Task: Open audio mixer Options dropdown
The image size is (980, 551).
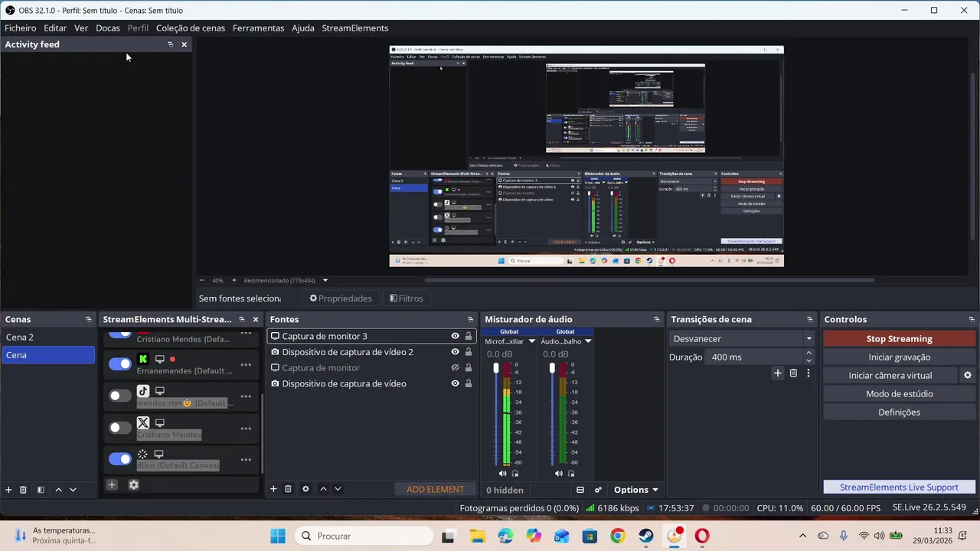Action: pyautogui.click(x=636, y=490)
